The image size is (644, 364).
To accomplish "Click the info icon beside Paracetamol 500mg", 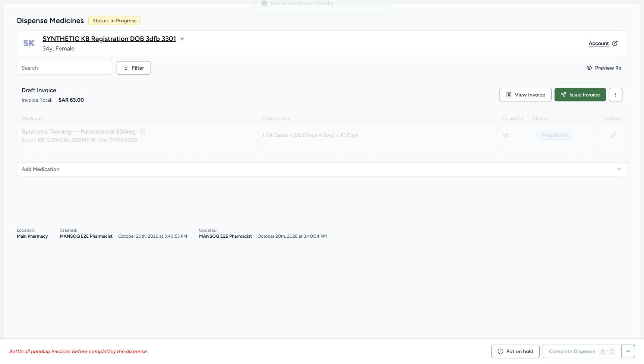I will (142, 132).
